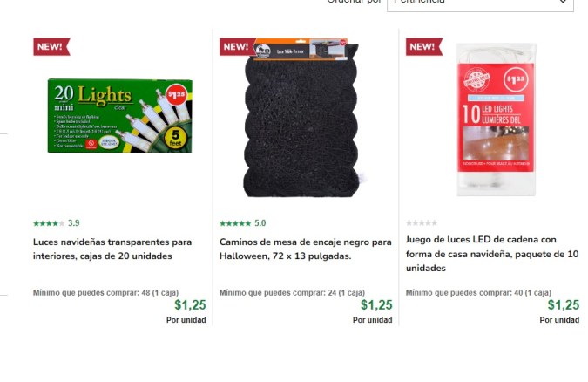Click $1,25 price of LED light set
This screenshot has height=382, width=588.
[564, 305]
